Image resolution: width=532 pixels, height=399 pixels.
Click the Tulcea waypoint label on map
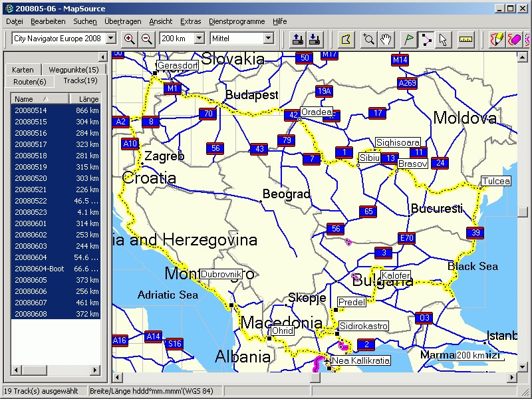(x=496, y=181)
